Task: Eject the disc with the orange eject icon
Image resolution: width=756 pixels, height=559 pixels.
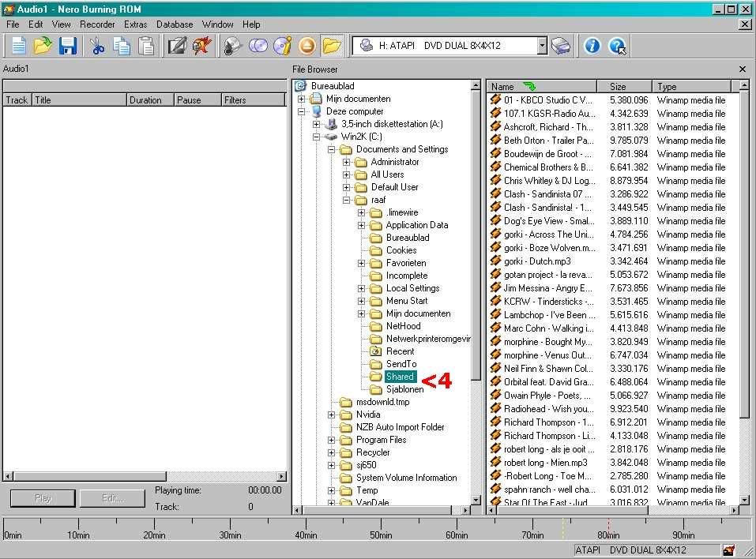Action: [x=307, y=47]
